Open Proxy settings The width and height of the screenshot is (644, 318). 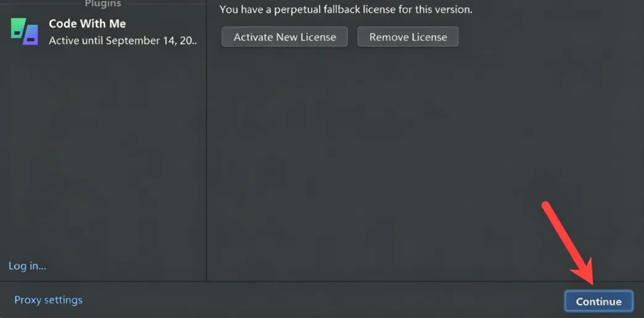pos(49,300)
